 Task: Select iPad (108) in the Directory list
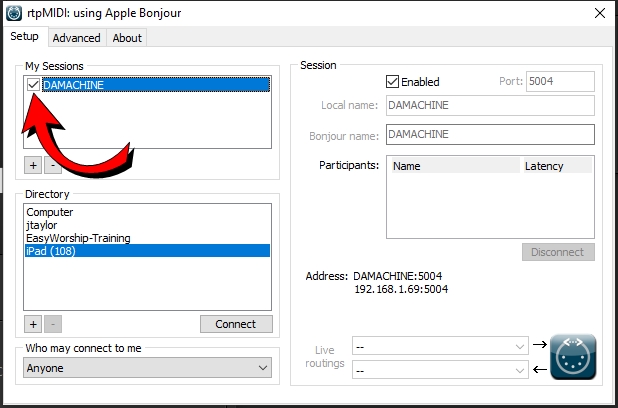tap(147, 251)
